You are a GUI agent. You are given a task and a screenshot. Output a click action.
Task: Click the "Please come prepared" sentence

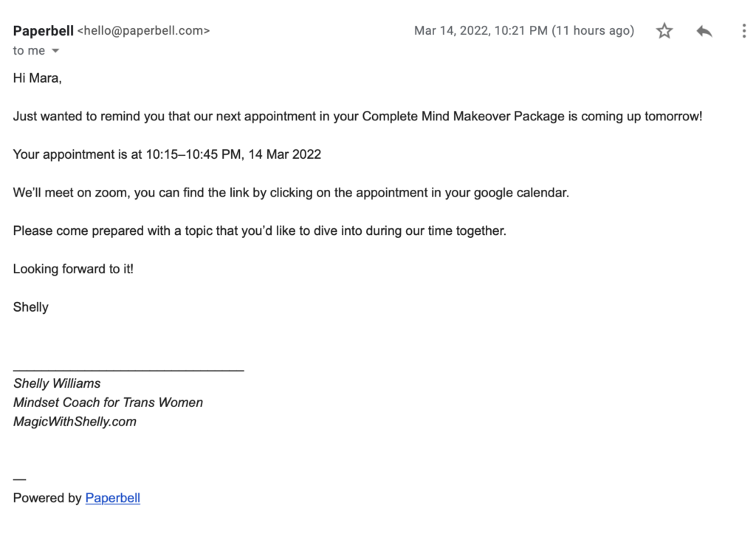[259, 230]
